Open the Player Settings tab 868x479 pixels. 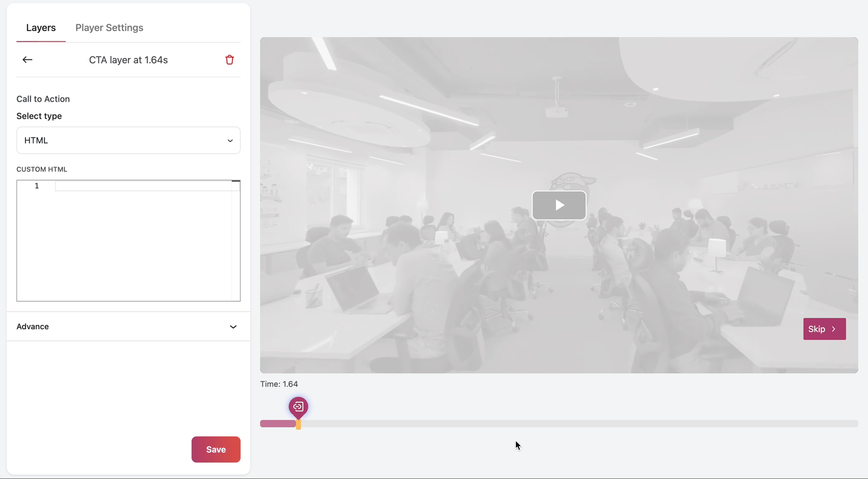[x=109, y=28]
